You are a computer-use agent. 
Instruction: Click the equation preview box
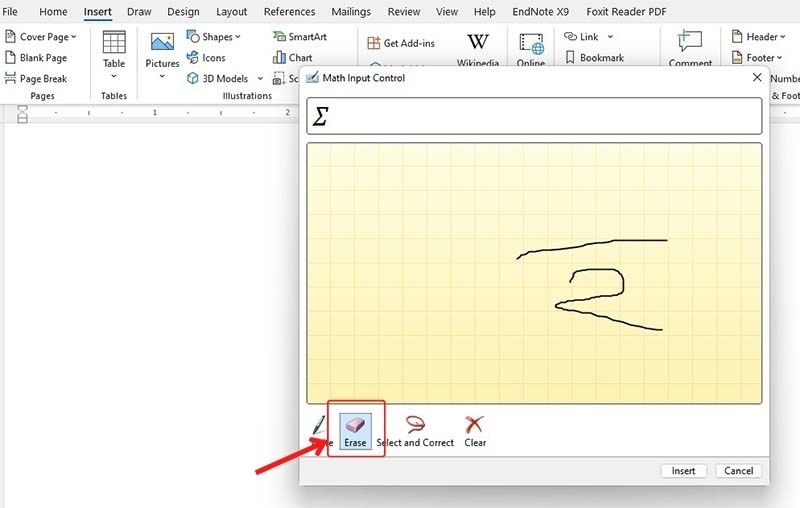534,116
